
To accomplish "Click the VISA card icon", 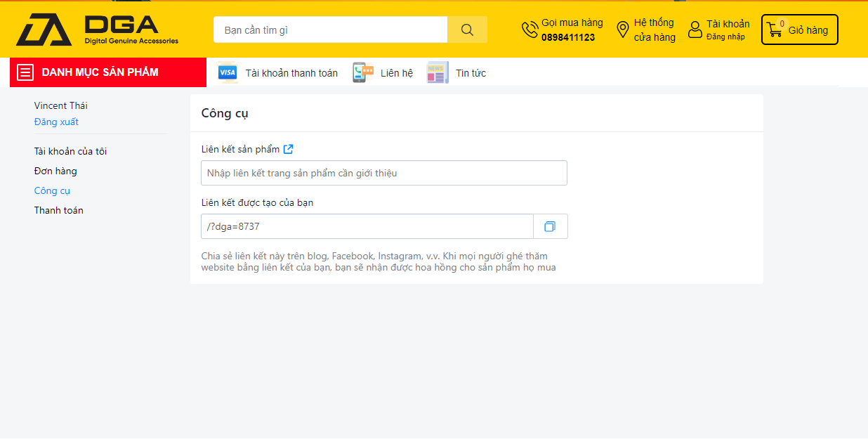I will pyautogui.click(x=228, y=72).
